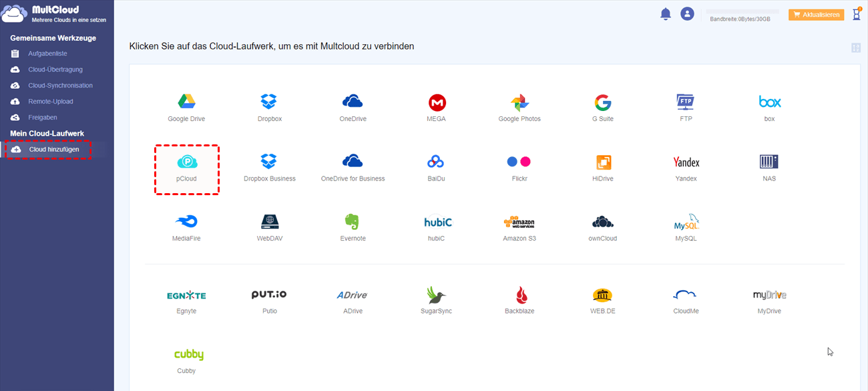
Task: Choose the G Suite icon
Action: 602,102
